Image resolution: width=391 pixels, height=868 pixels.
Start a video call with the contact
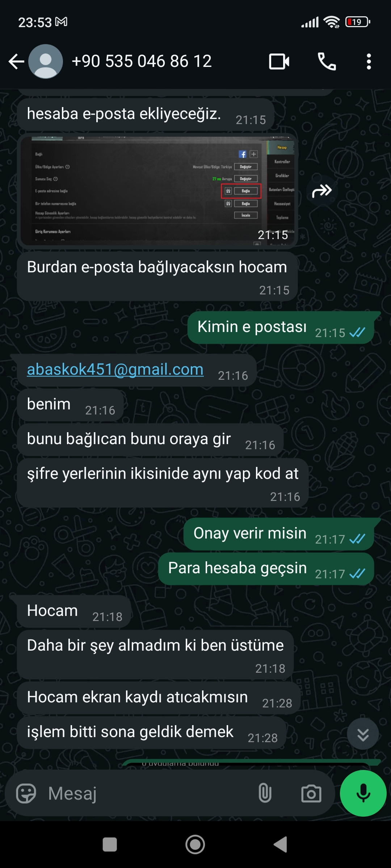tap(279, 61)
